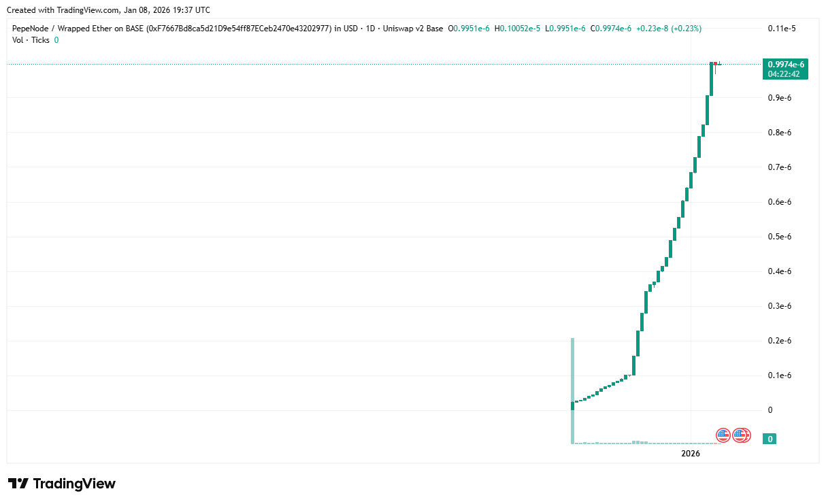Click the TradingView wordmark text
This screenshot has width=826, height=504.
coord(74,484)
